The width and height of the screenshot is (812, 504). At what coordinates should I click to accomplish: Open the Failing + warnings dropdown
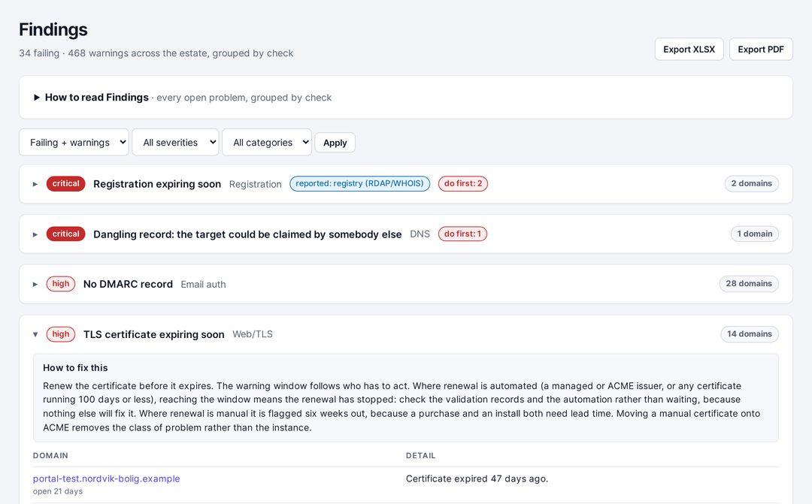74,142
